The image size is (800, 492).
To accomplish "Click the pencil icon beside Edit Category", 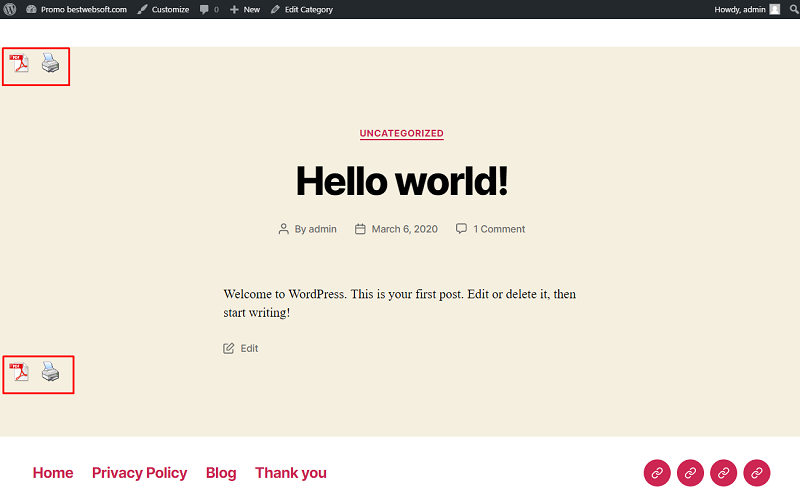I will [276, 9].
